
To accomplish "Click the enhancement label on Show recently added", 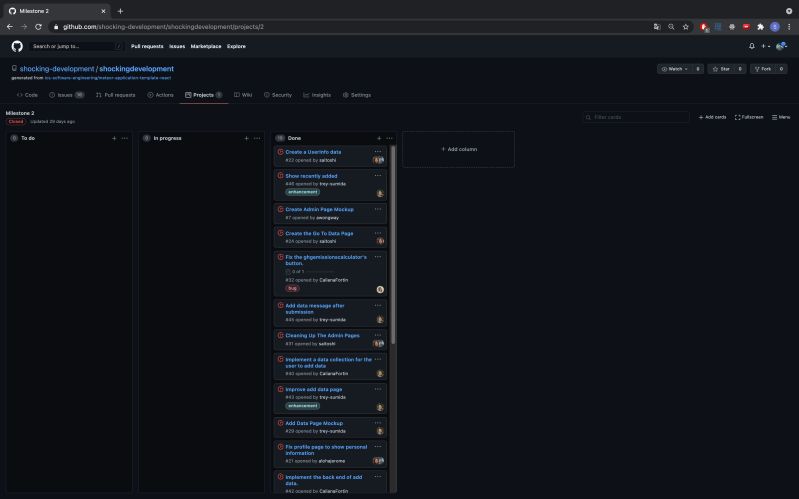I will (303, 192).
